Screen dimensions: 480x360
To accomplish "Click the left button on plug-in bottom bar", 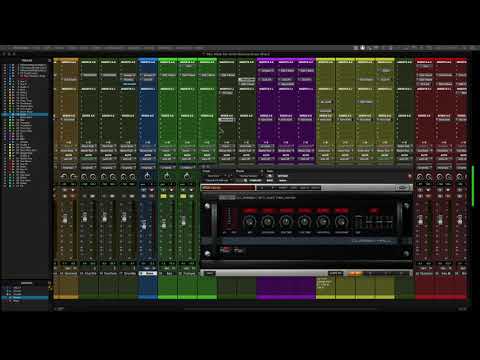I will pos(209,273).
